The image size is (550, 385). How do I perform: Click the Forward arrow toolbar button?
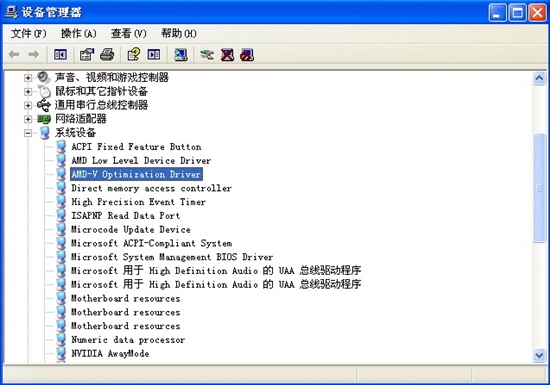[x=34, y=55]
